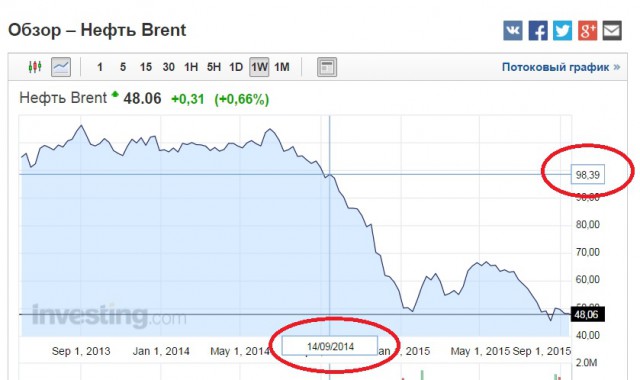
Task: Click the 98,39 price level label
Action: point(588,175)
